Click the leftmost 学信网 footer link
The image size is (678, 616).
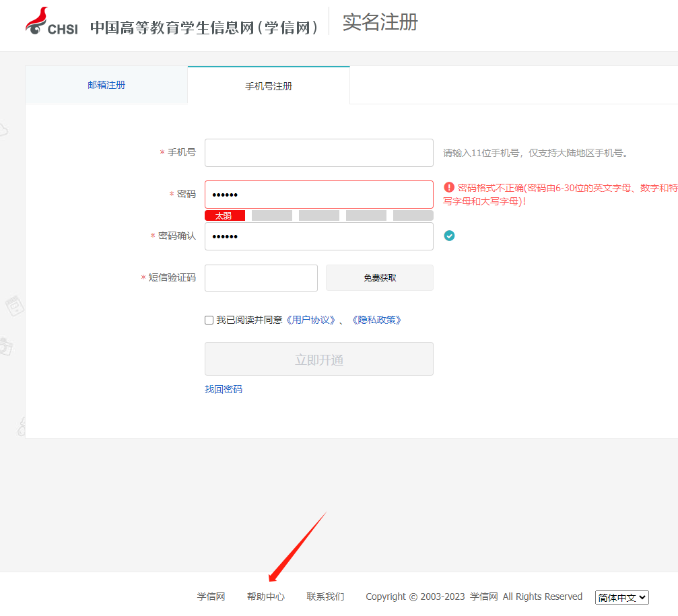(211, 596)
